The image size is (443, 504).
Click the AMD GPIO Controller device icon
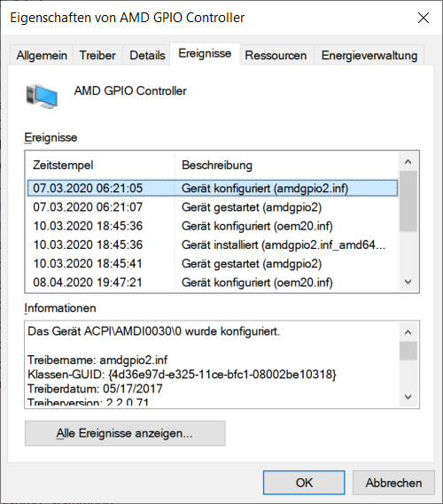42,96
